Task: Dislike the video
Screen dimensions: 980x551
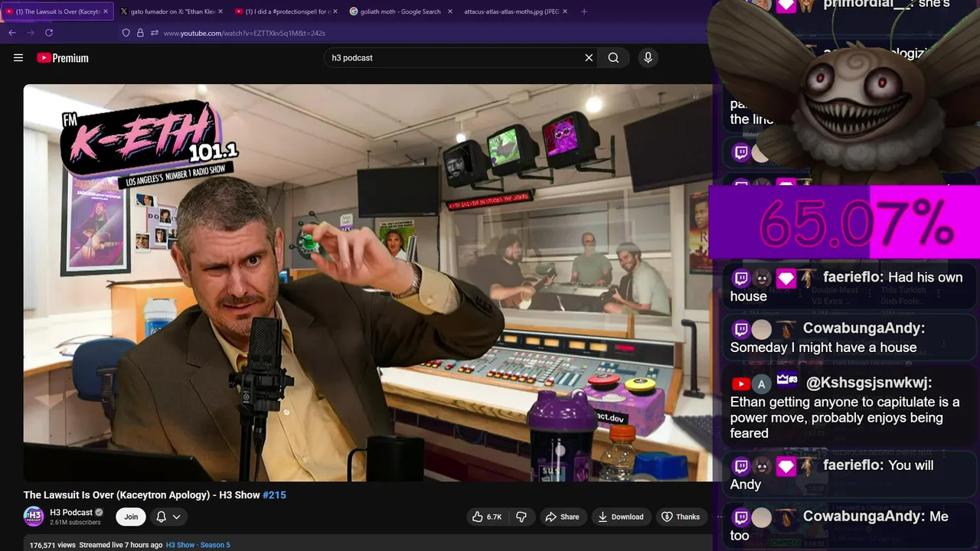Action: click(x=521, y=517)
